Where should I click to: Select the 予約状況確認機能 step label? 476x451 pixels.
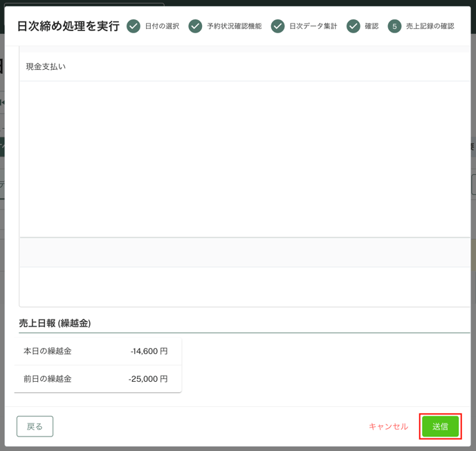coord(235,26)
